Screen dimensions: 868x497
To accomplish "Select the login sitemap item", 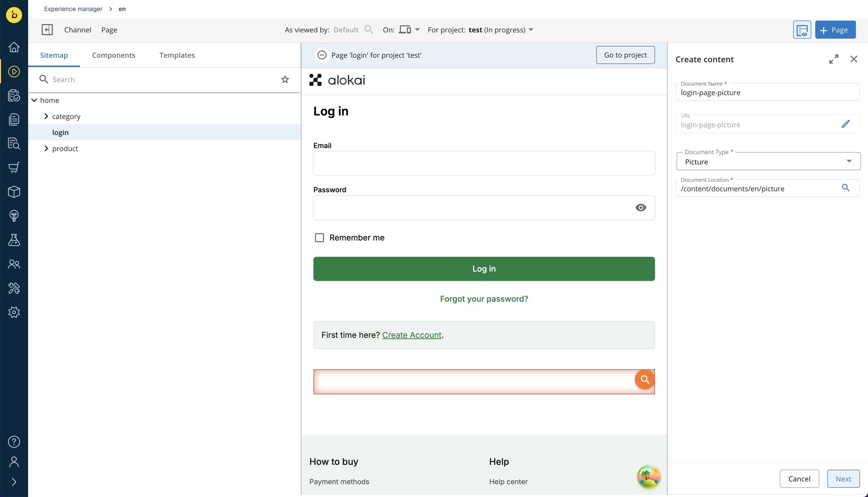I will (164, 133).
